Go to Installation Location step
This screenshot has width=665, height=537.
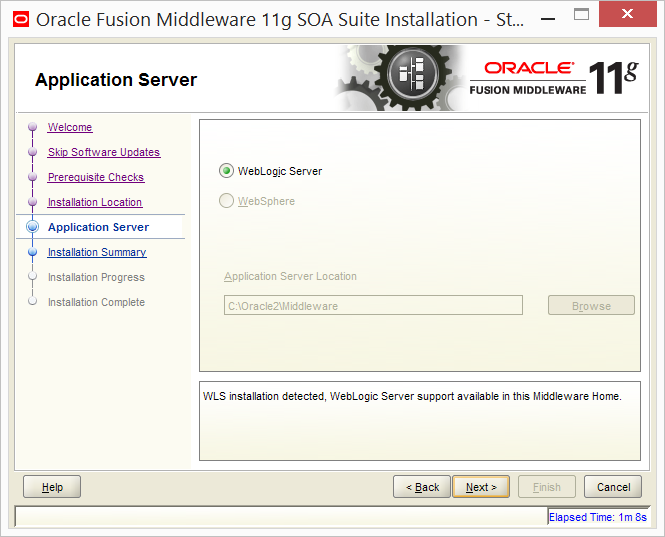[x=95, y=202]
